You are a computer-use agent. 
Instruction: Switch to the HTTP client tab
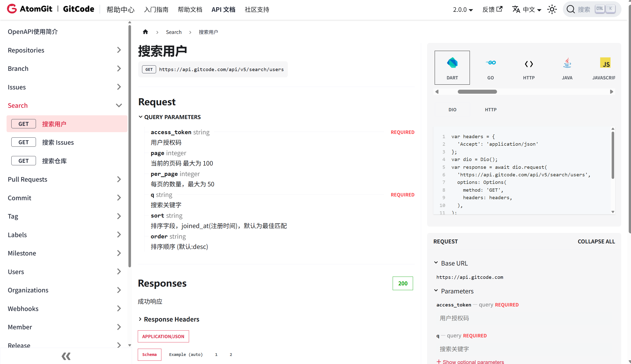point(490,110)
